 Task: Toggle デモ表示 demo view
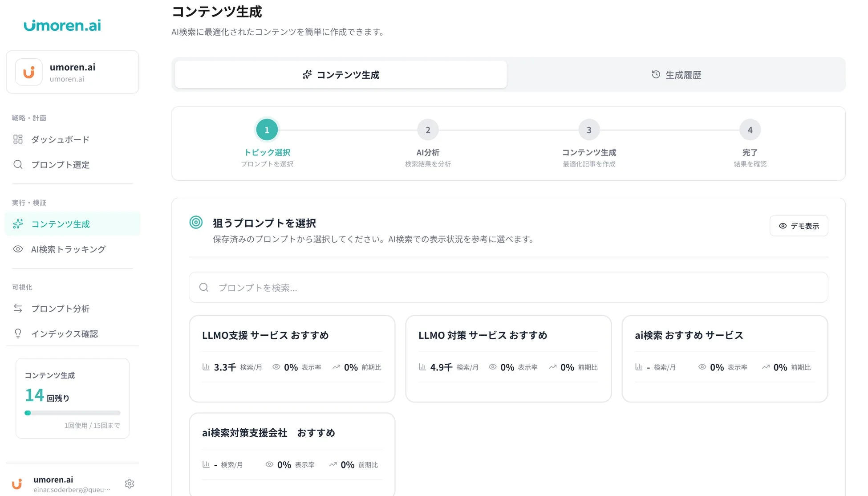pyautogui.click(x=799, y=226)
